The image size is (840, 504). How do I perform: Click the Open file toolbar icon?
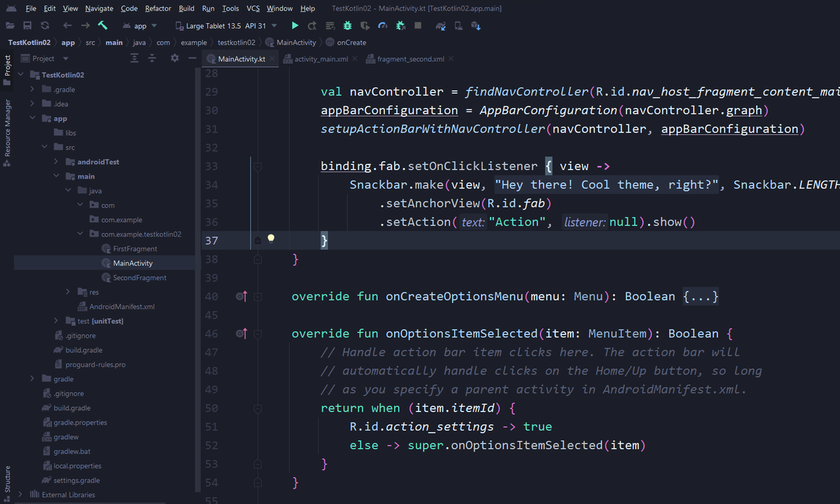click(10, 26)
